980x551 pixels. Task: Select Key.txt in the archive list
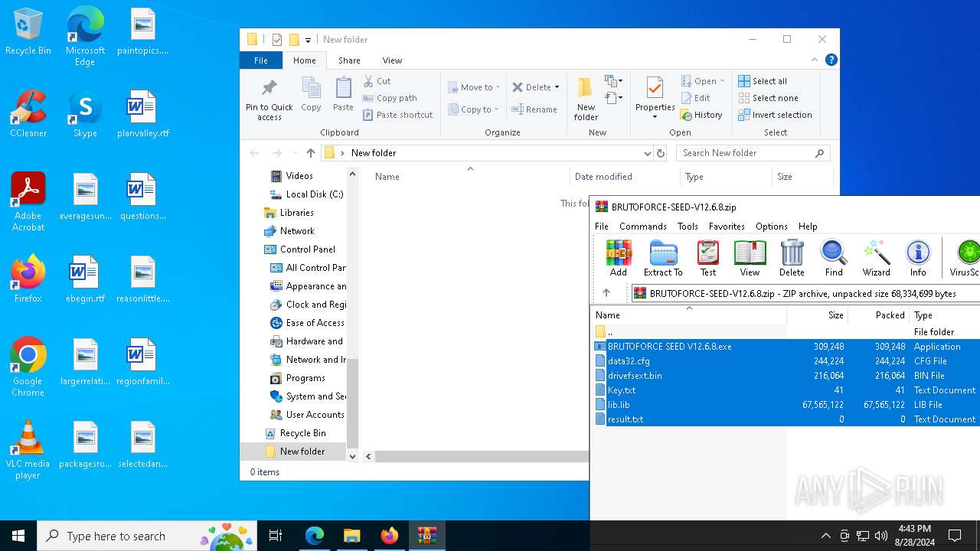(x=615, y=390)
